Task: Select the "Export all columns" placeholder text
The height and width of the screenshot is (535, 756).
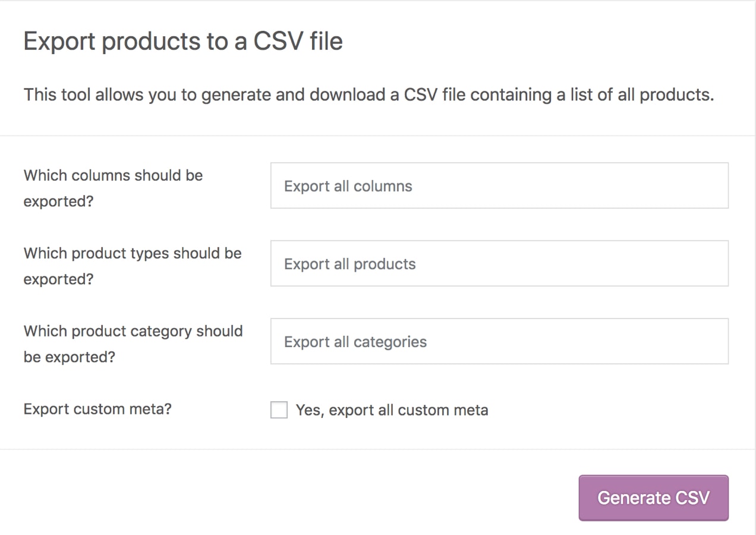Action: [348, 186]
